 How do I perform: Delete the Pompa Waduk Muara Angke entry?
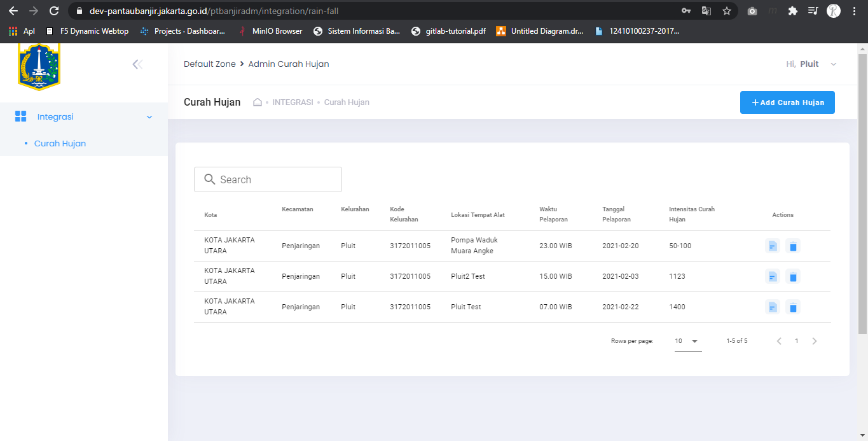tap(792, 246)
